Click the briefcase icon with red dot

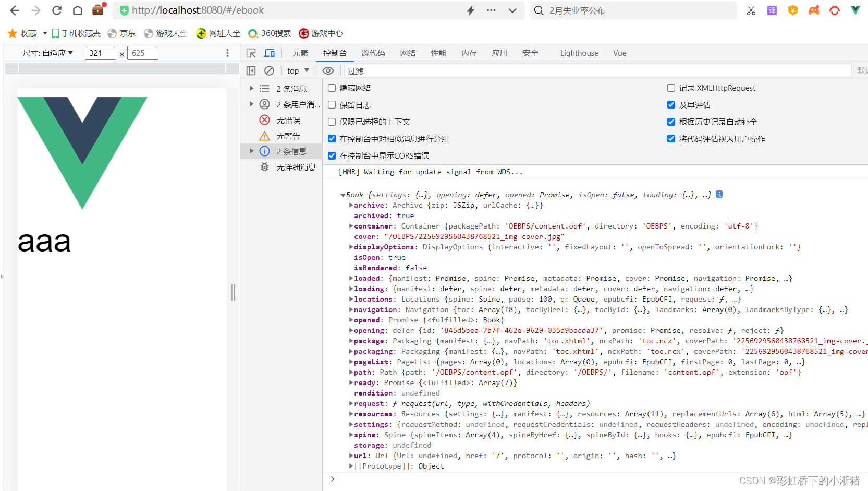pos(98,9)
